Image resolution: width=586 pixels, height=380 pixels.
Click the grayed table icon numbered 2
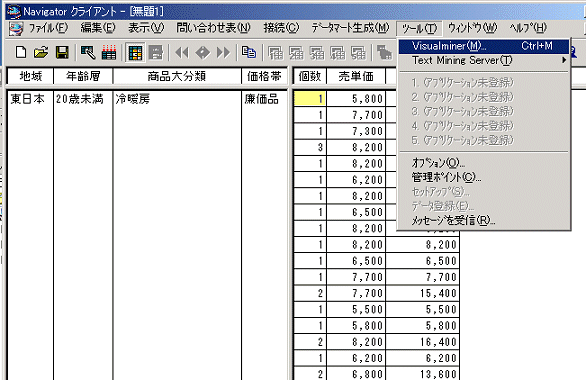coord(296,53)
